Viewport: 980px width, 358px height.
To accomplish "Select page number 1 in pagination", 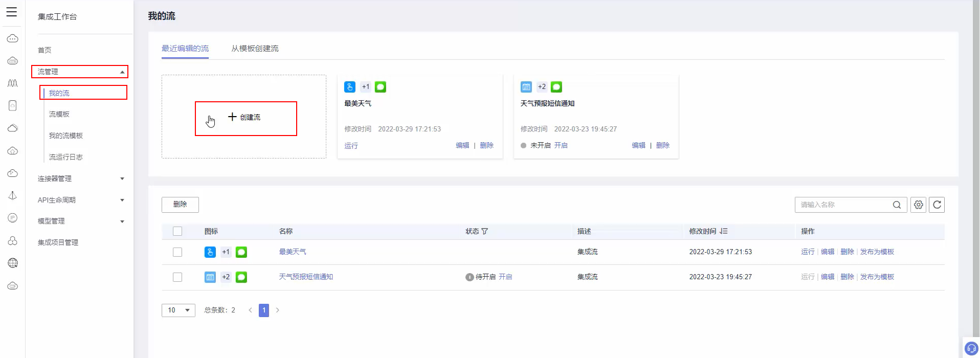I will pos(264,310).
